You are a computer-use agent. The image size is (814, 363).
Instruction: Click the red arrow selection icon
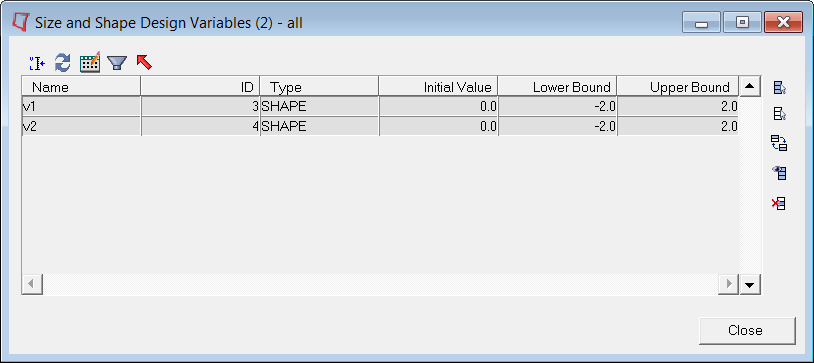(144, 62)
